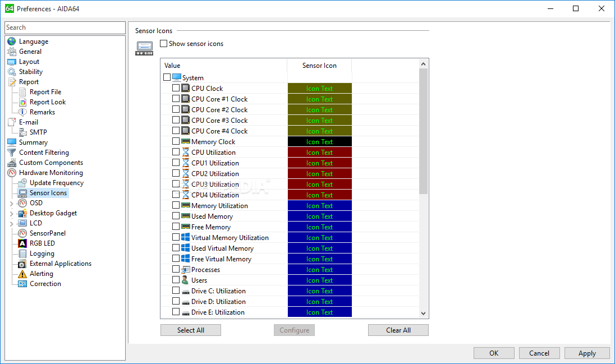Tick the CPU Core #3 Clock checkbox

click(176, 120)
